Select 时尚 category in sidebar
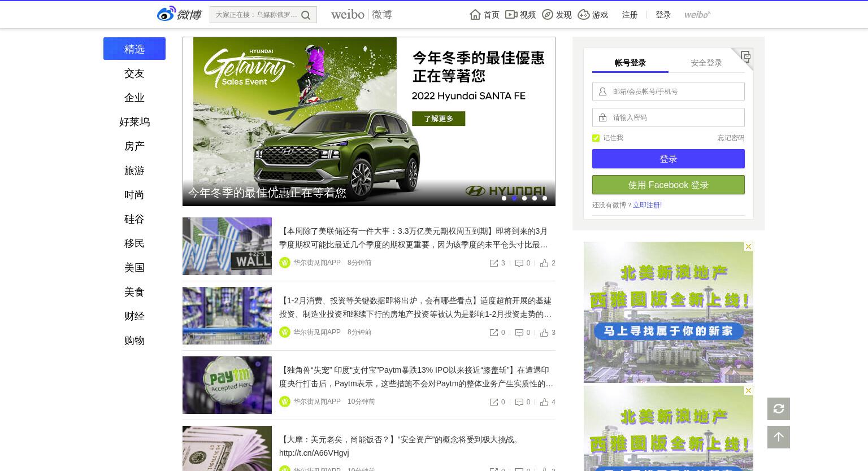This screenshot has width=868, height=471. point(134,195)
